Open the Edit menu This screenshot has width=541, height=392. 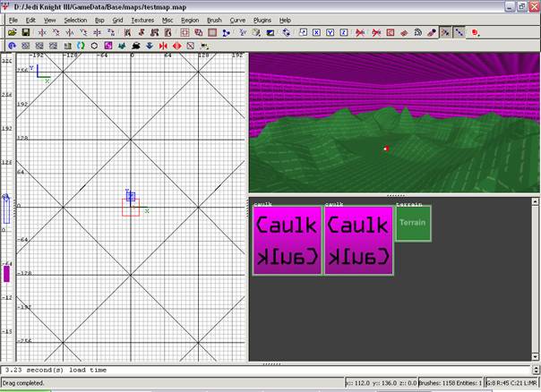[x=30, y=20]
